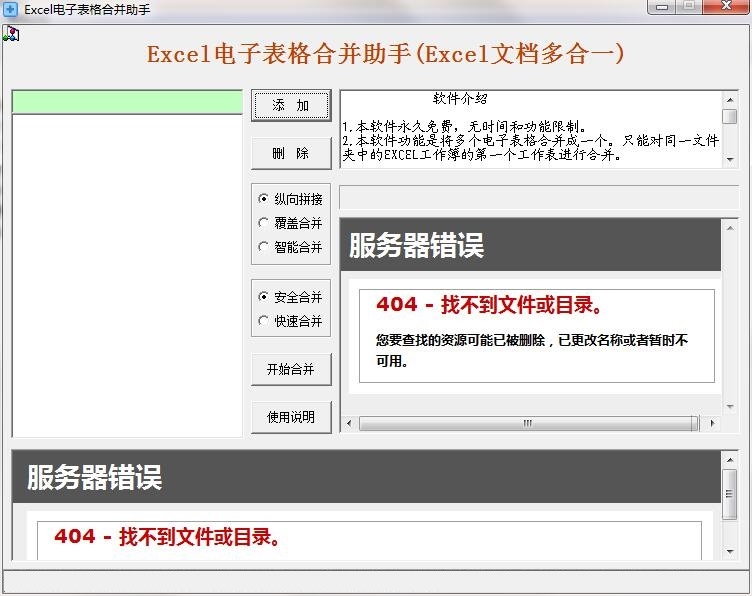Screen dimensions: 752x596
Task: Click the 软件介绍 heading text
Action: click(460, 99)
